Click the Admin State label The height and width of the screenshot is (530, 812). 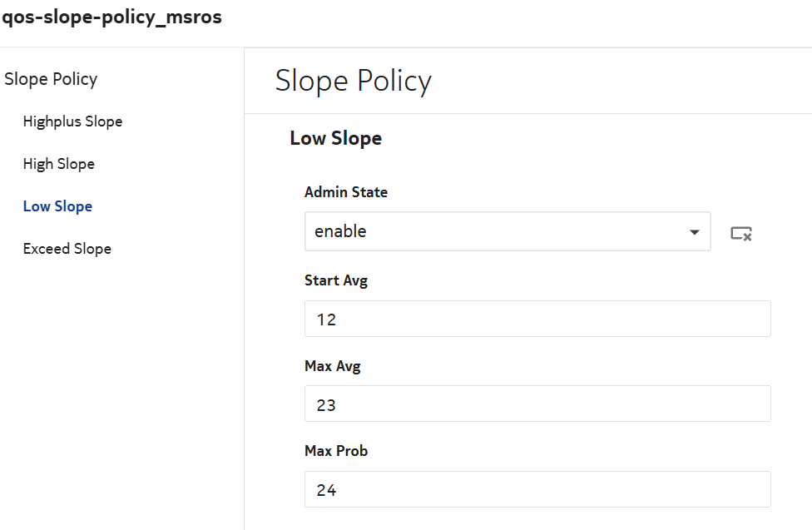(346, 192)
